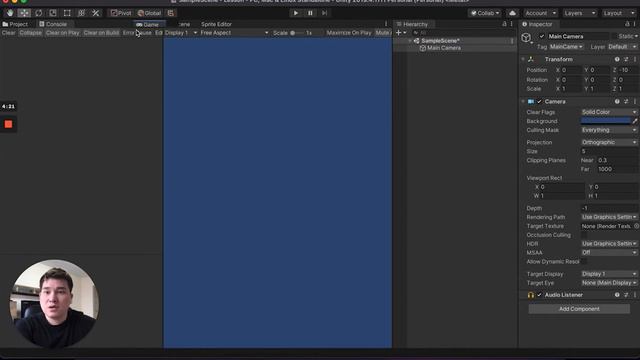This screenshot has width=640, height=360.
Task: Select Main Camera in Hierarchy
Action: point(444,48)
